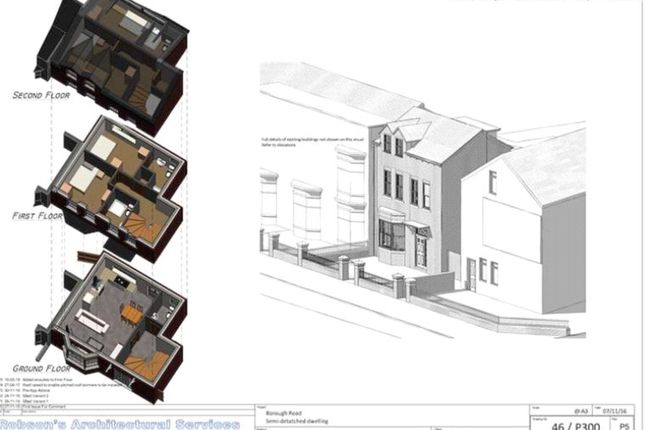
Task: Click the Semi-detached dwelling description text
Action: coord(297,421)
